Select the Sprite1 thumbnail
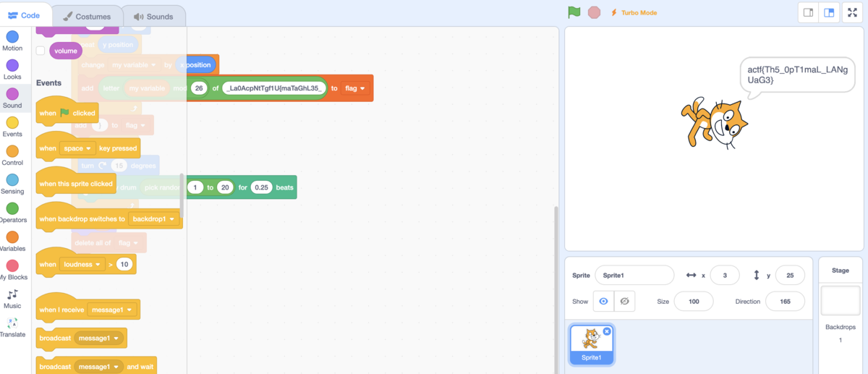The image size is (868, 374). click(x=591, y=344)
